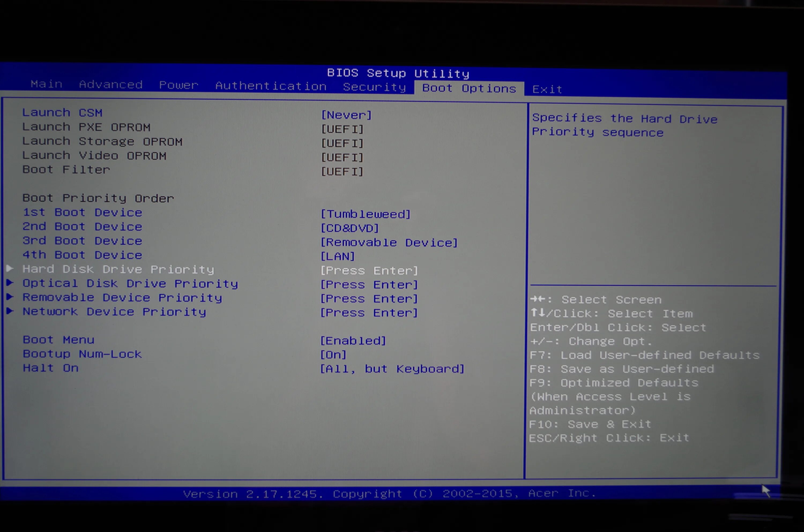Select 4th Boot Device LAN option

[337, 255]
